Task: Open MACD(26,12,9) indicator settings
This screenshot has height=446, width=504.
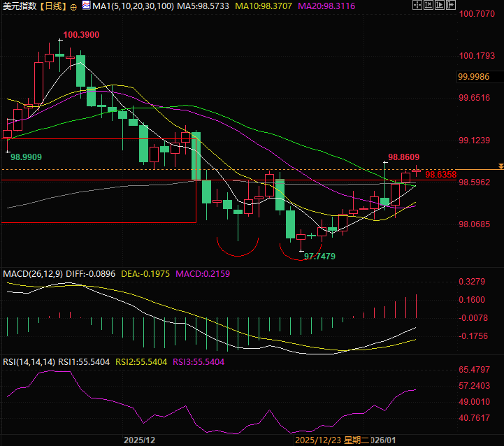Action: coord(33,274)
